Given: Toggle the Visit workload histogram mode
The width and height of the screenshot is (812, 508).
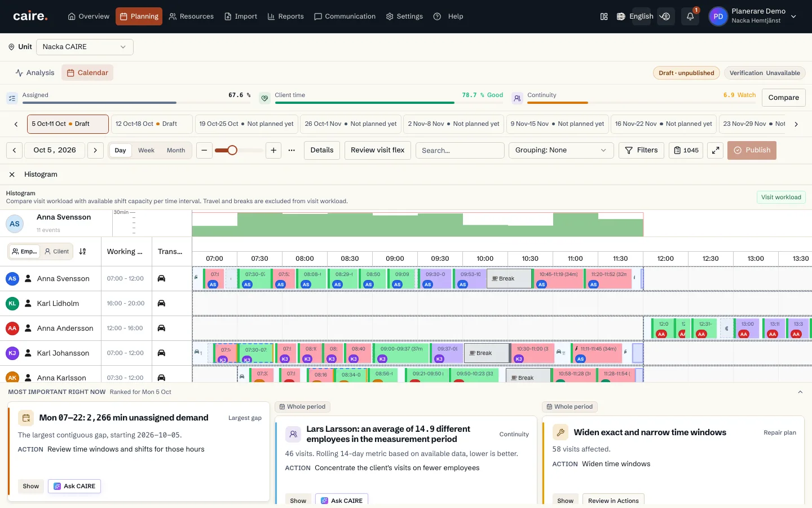Looking at the screenshot, I should (x=781, y=197).
